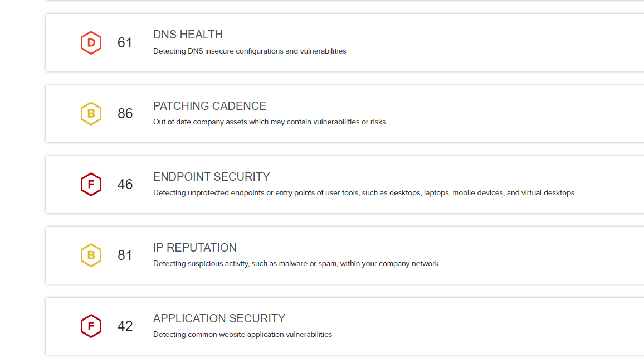Click the Endpoint Security score 46
This screenshot has width=644, height=362.
(x=125, y=185)
